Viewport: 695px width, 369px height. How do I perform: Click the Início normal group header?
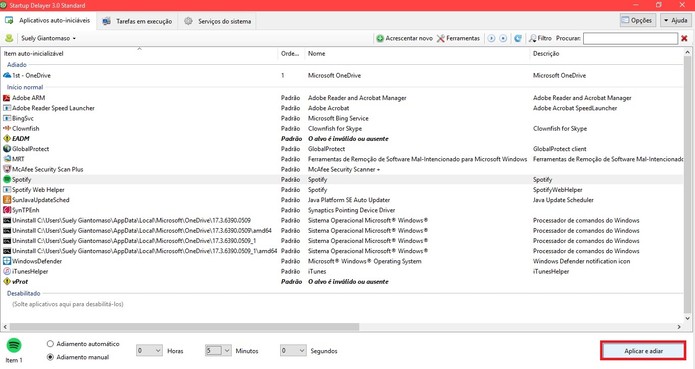point(25,87)
